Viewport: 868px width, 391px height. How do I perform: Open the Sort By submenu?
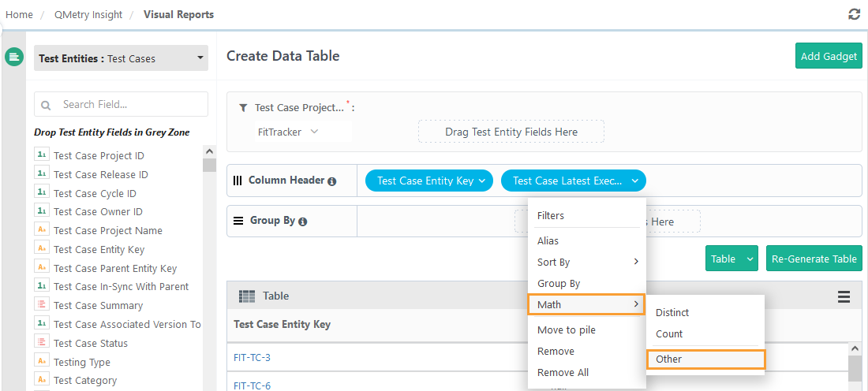coord(586,262)
